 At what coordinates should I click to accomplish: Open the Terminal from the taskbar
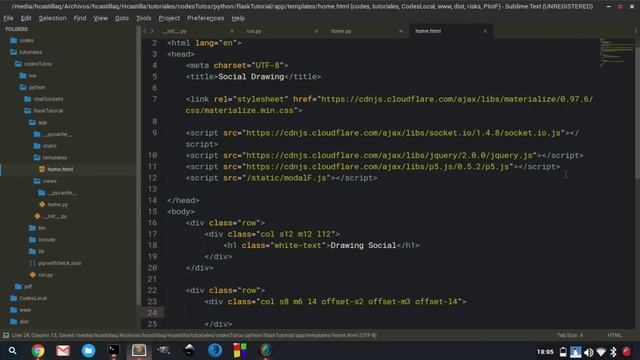pyautogui.click(x=113, y=350)
